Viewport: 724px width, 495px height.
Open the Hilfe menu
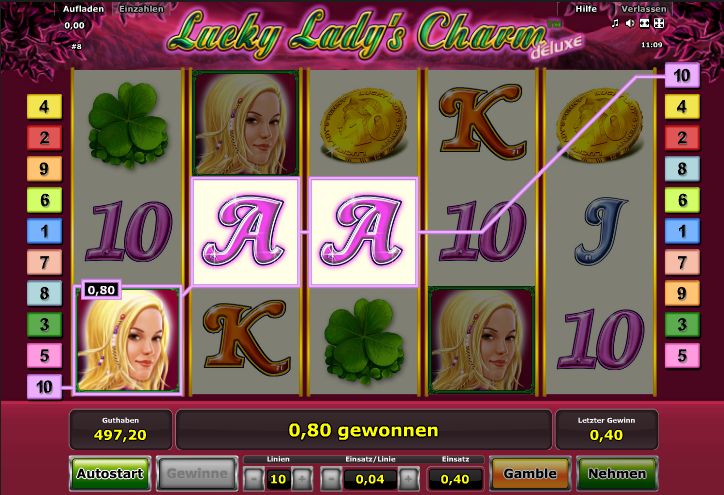585,9
